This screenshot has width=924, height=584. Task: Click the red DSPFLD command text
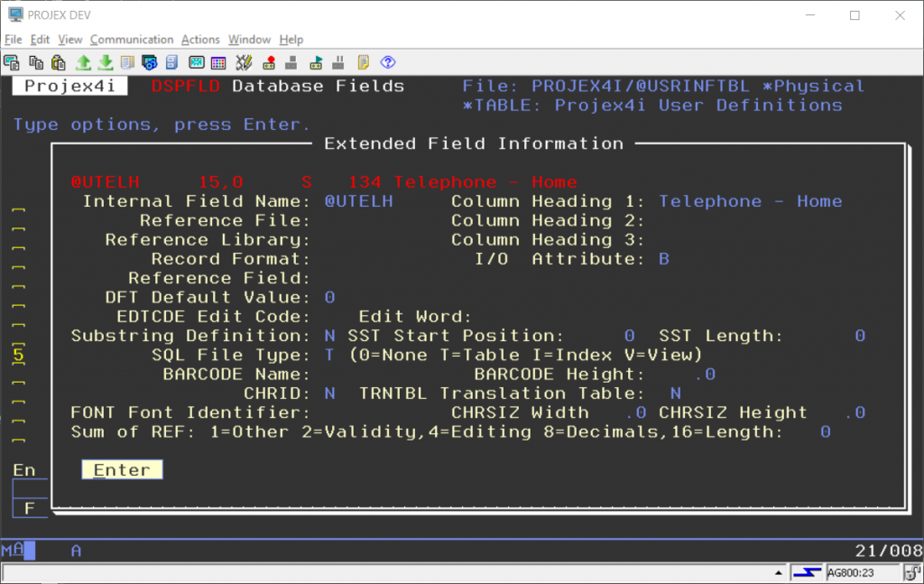[x=186, y=86]
